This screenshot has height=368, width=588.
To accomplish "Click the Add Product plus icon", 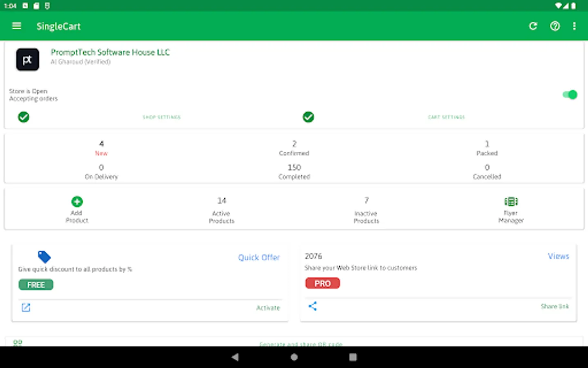I will click(77, 201).
